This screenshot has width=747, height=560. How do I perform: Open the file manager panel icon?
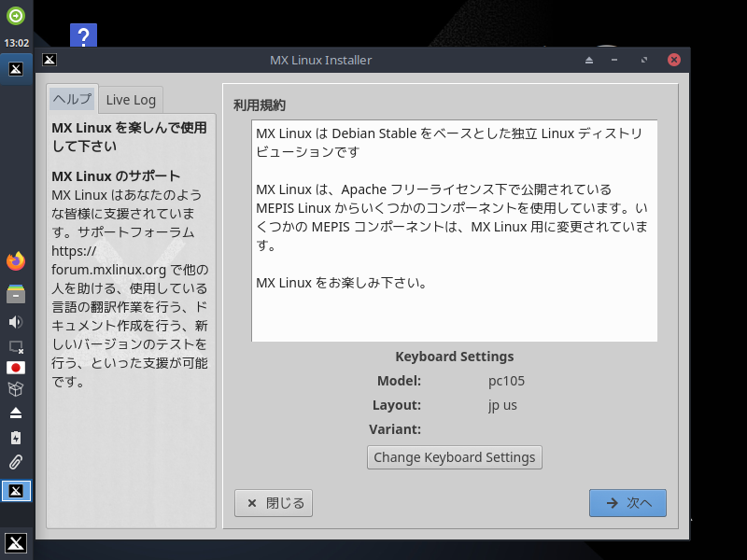16,293
